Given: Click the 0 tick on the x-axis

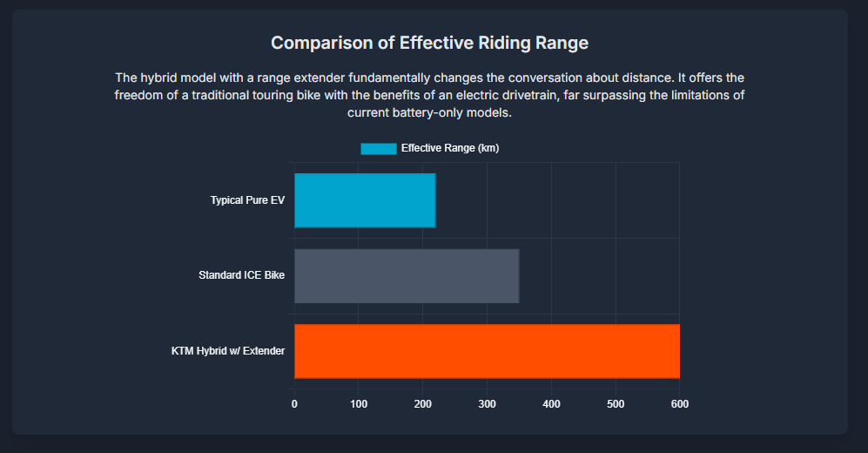Looking at the screenshot, I should coord(294,403).
